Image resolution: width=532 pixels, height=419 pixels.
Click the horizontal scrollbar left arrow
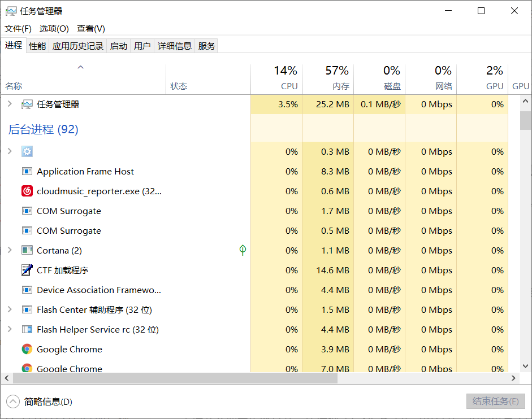[7, 378]
